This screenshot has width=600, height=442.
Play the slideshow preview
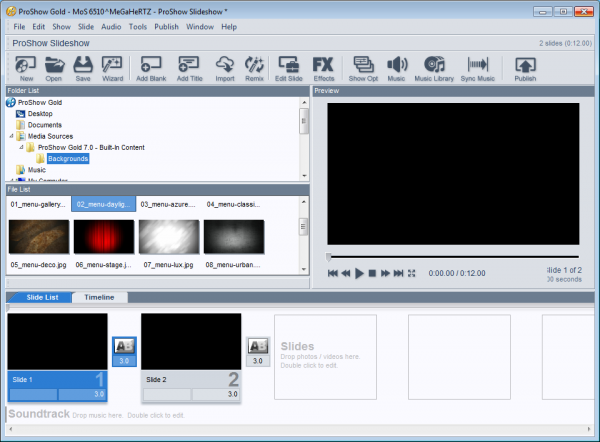[359, 273]
